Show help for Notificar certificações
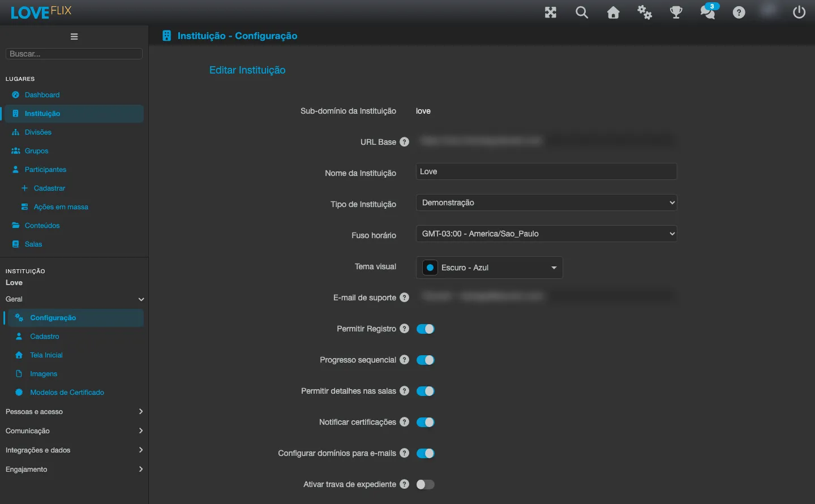 404,422
